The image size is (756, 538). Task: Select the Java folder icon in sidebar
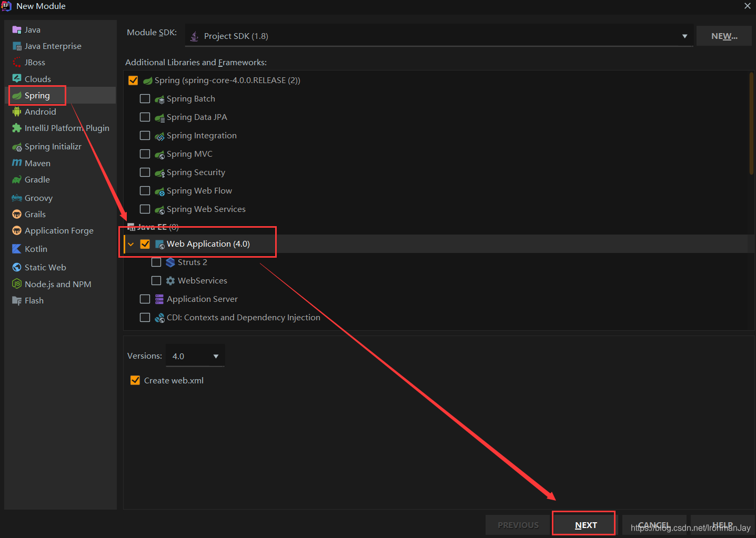tap(17, 30)
